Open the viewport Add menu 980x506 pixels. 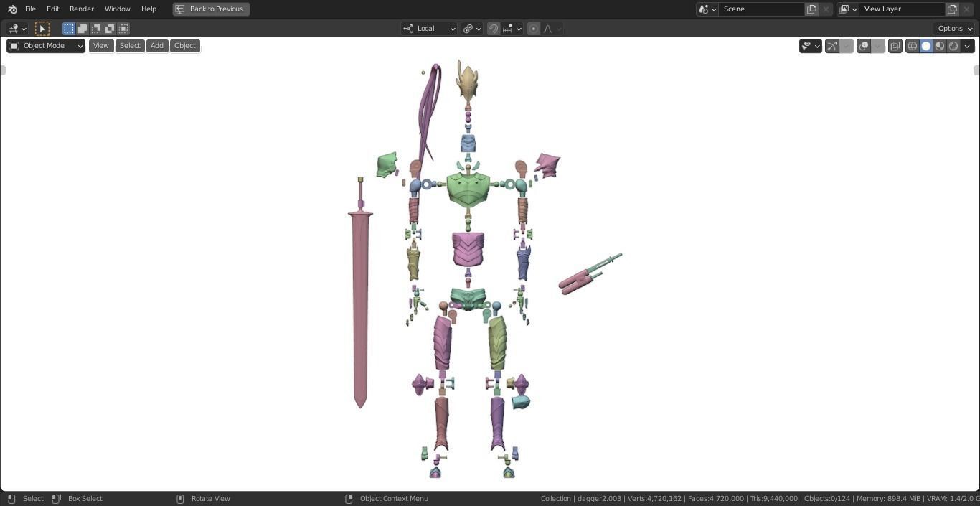point(157,46)
